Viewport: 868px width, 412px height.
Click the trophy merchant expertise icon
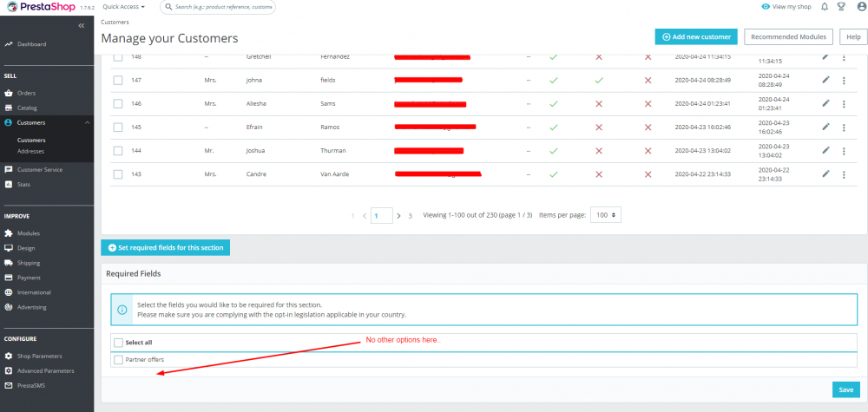point(841,7)
